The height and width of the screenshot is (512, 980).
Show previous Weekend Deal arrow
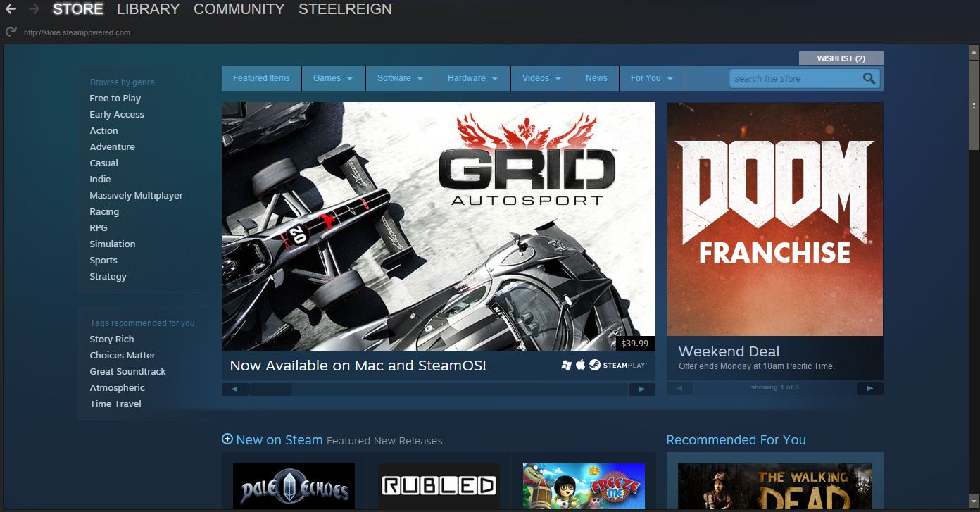pyautogui.click(x=680, y=388)
